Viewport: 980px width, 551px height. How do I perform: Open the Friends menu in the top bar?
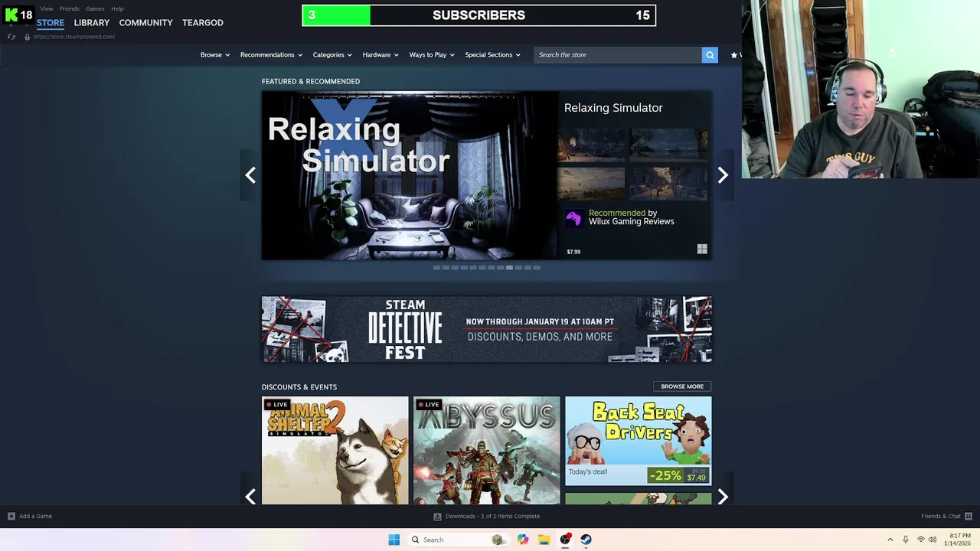(x=70, y=8)
